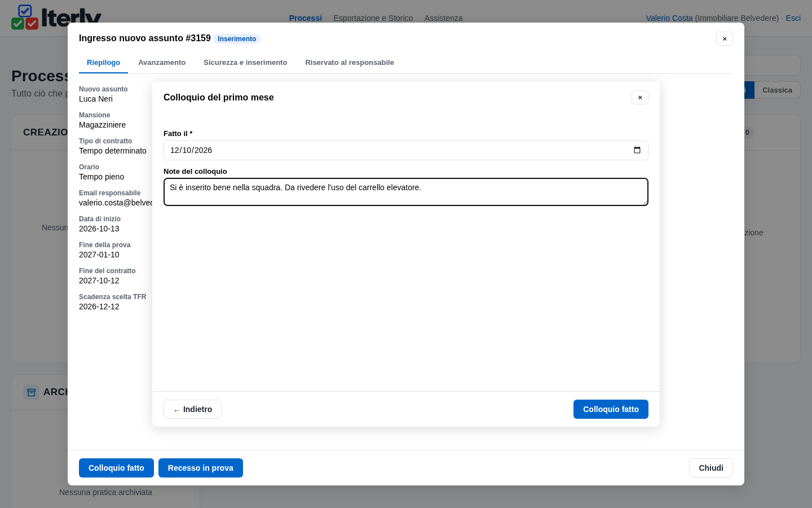Image resolution: width=812 pixels, height=508 pixels.
Task: Click the Magazziniere value
Action: click(x=102, y=125)
